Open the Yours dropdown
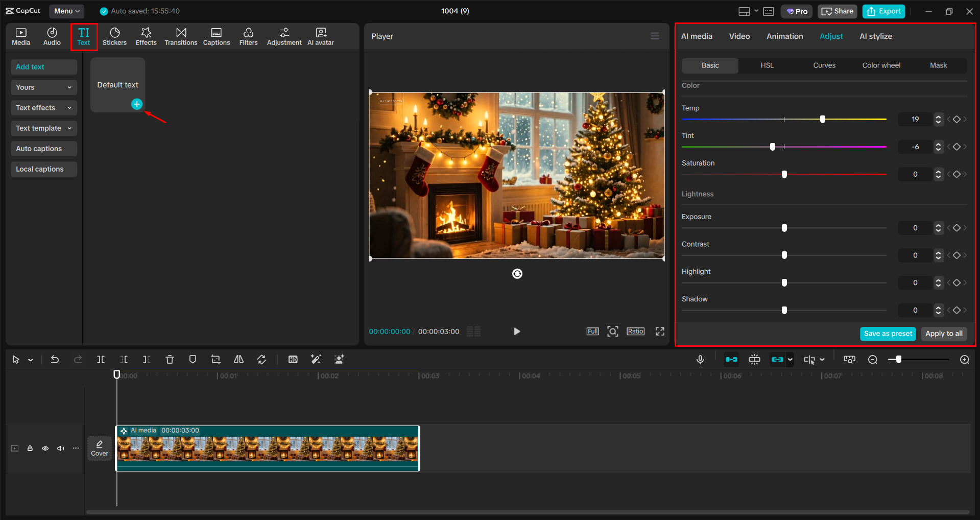980x520 pixels. (x=43, y=87)
